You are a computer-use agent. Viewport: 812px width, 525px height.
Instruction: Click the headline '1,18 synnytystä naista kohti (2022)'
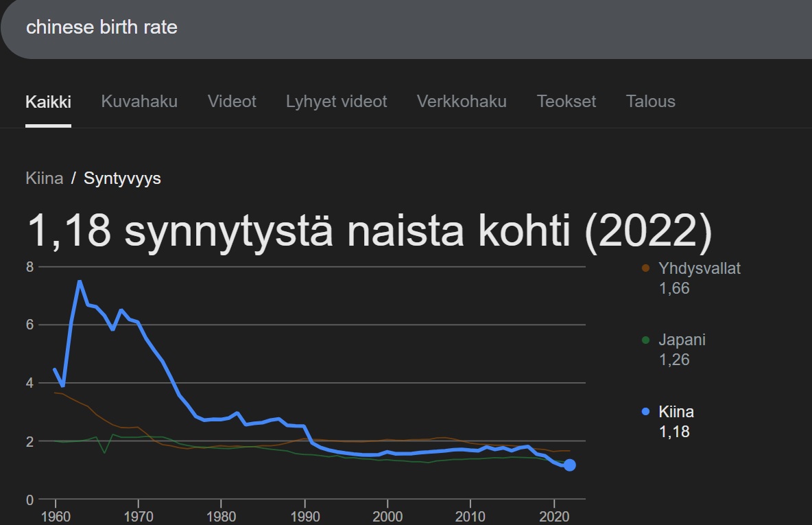(x=369, y=231)
